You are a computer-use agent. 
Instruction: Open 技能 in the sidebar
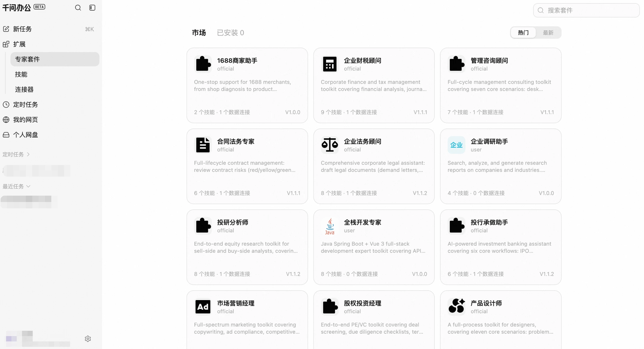(21, 74)
